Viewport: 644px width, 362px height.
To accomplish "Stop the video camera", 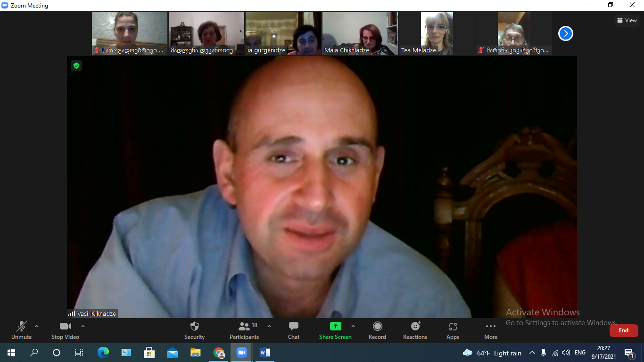I will 65,330.
